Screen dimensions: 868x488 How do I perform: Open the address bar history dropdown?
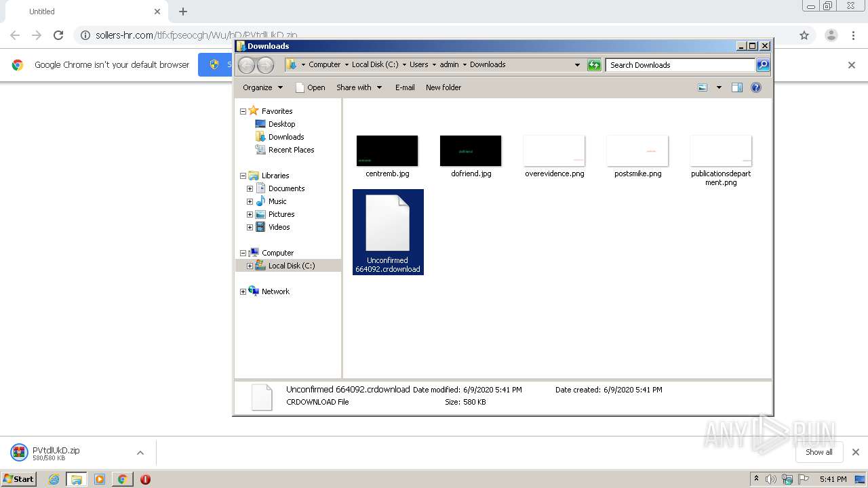tap(577, 65)
